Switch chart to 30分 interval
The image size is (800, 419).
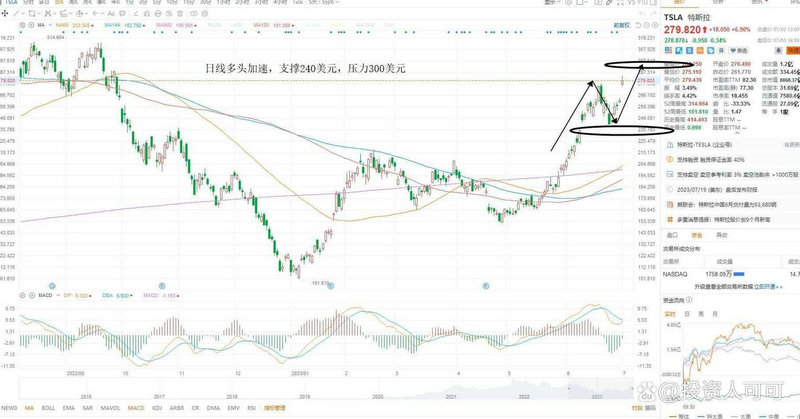[x=205, y=3]
